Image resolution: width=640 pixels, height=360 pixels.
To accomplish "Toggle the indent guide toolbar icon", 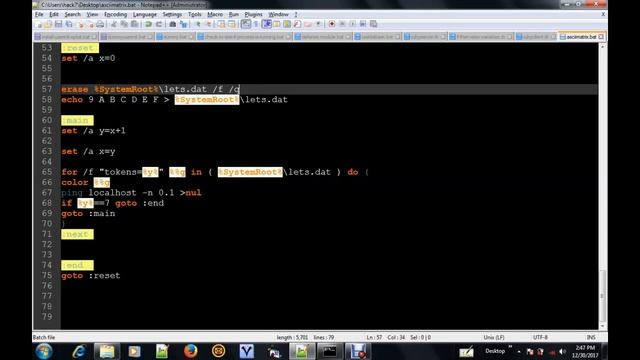I will tap(267, 24).
